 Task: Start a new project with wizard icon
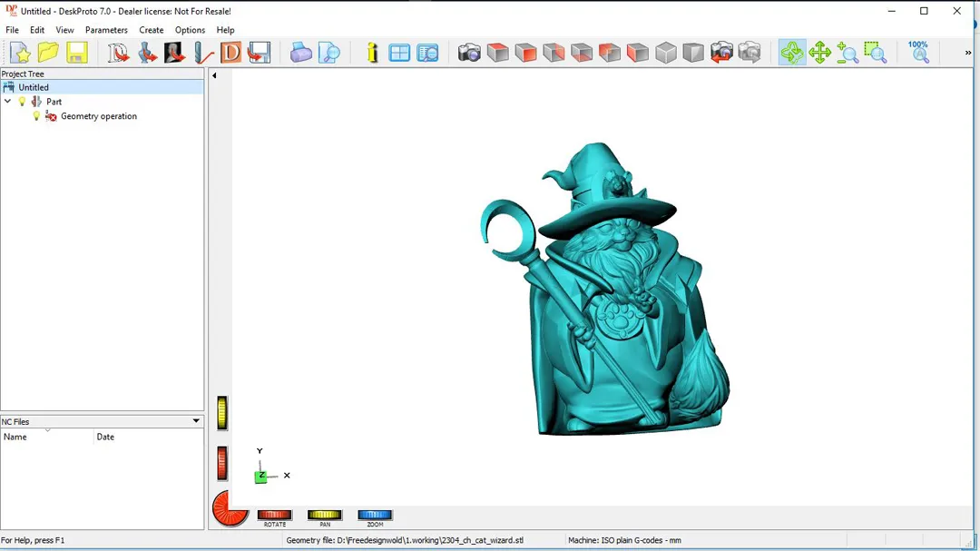(20, 53)
